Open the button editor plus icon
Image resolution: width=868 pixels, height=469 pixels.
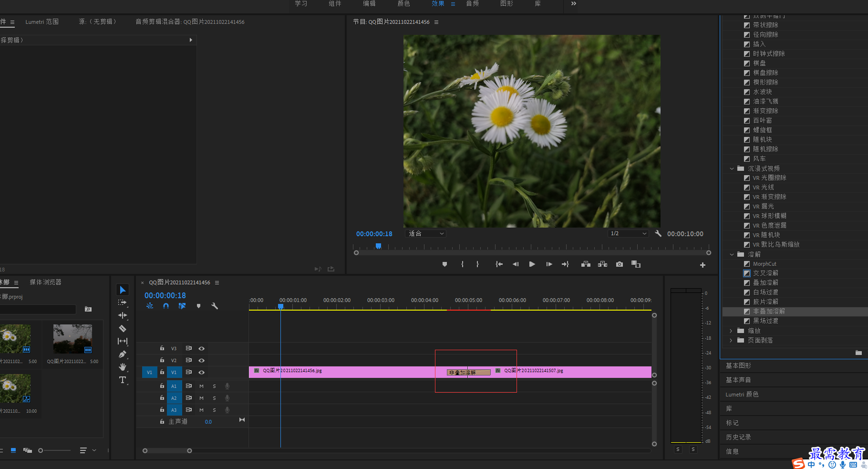703,265
